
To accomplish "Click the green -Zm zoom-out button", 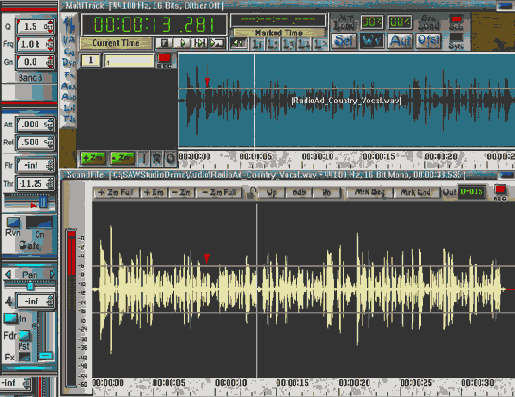I will click(122, 158).
